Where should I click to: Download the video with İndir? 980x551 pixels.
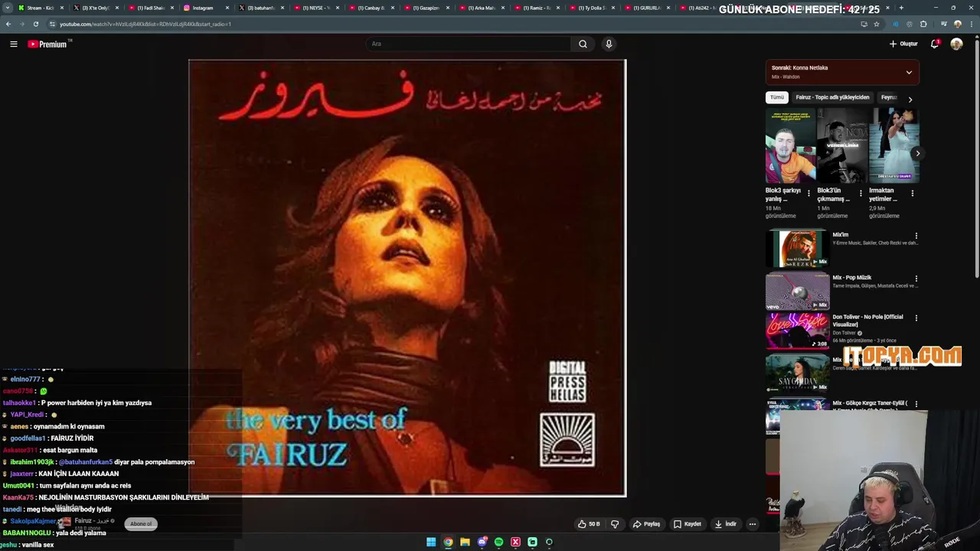[x=726, y=524]
